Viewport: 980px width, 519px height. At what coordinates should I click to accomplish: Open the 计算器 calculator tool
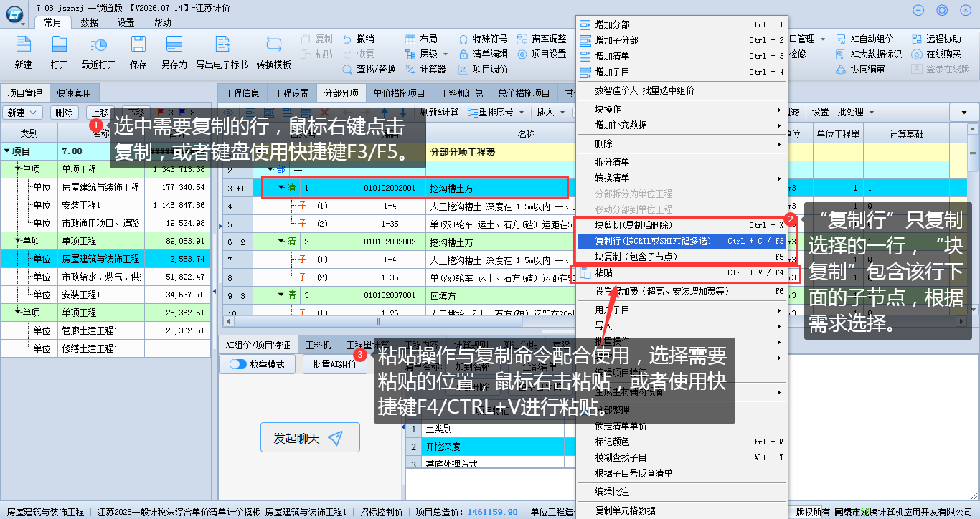(x=425, y=69)
